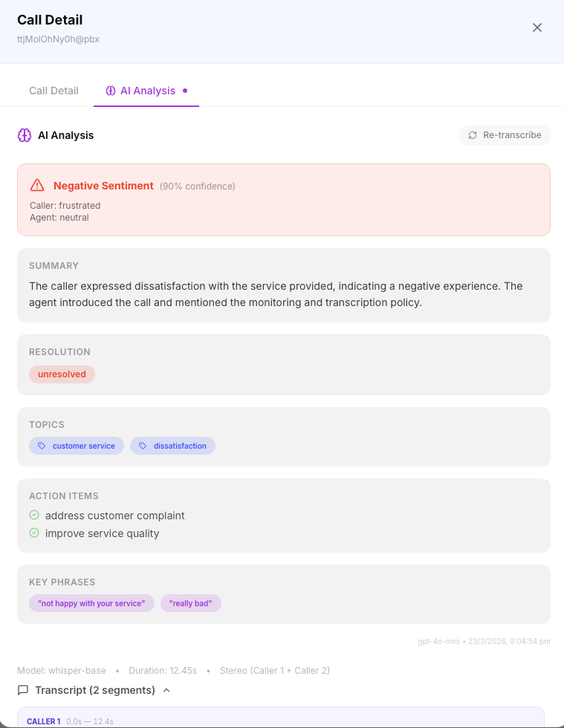Close the Call Detail panel
Screen dimensions: 564x728
(537, 27)
